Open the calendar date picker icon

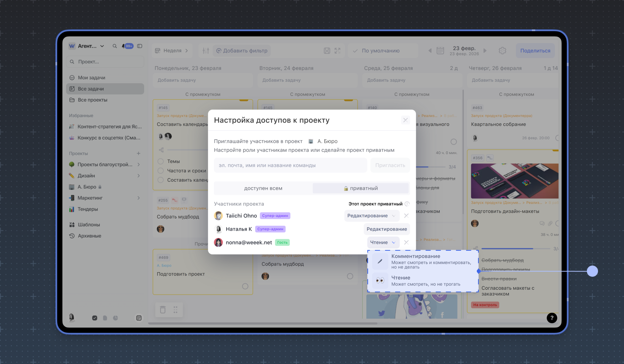pyautogui.click(x=440, y=51)
